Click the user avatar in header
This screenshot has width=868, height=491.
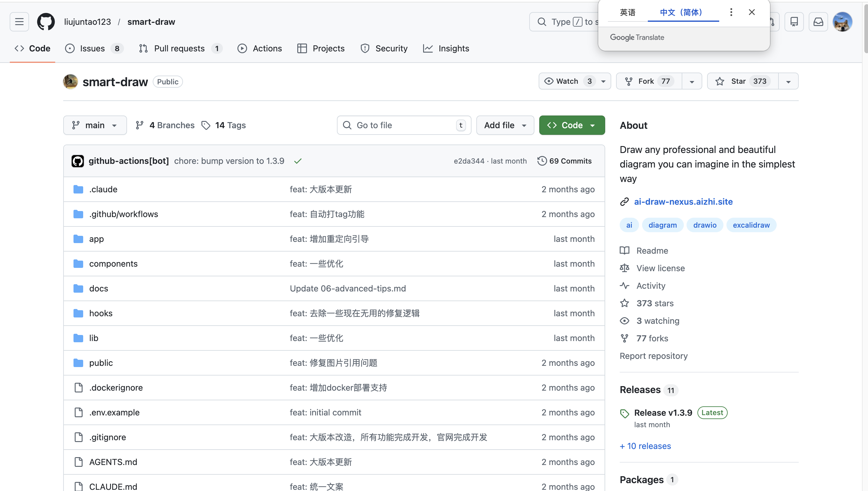click(x=842, y=22)
